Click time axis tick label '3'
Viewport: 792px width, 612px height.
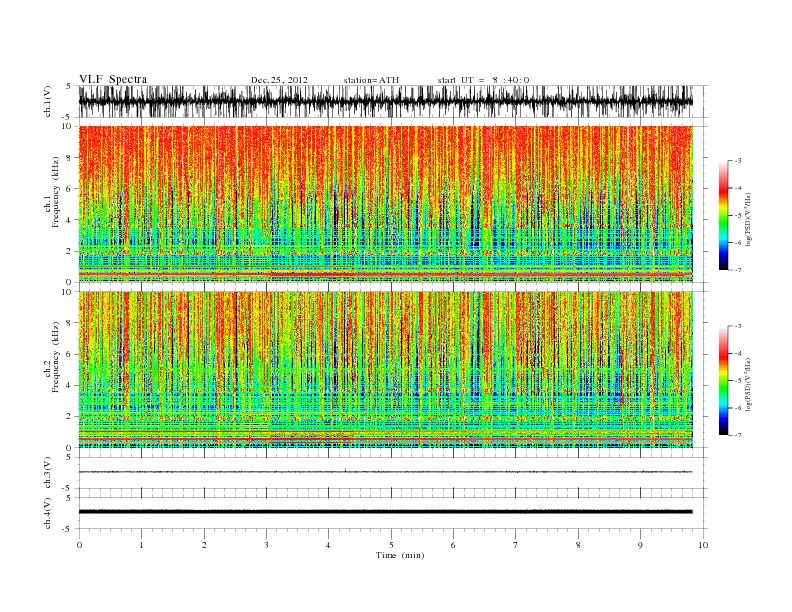pos(266,545)
